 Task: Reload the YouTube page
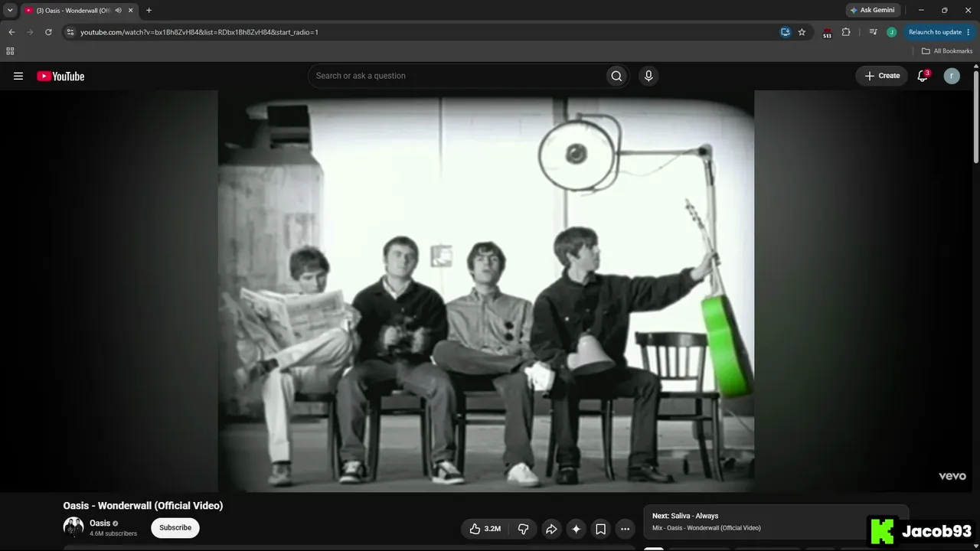(x=48, y=32)
